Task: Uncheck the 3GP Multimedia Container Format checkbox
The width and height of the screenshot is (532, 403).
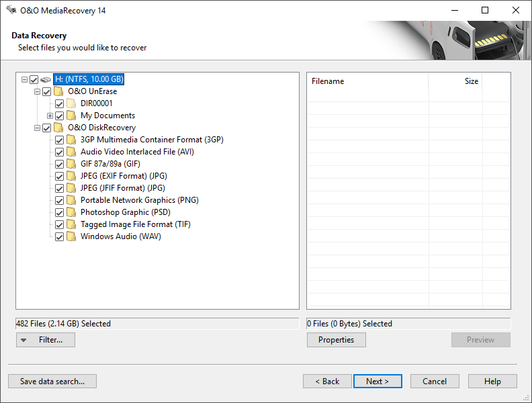Action: [x=59, y=140]
